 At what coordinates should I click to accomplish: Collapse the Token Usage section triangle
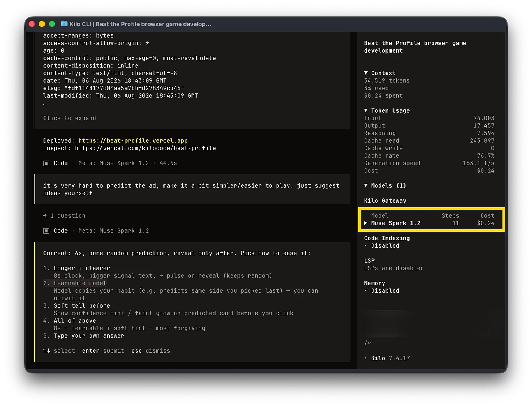tap(366, 110)
